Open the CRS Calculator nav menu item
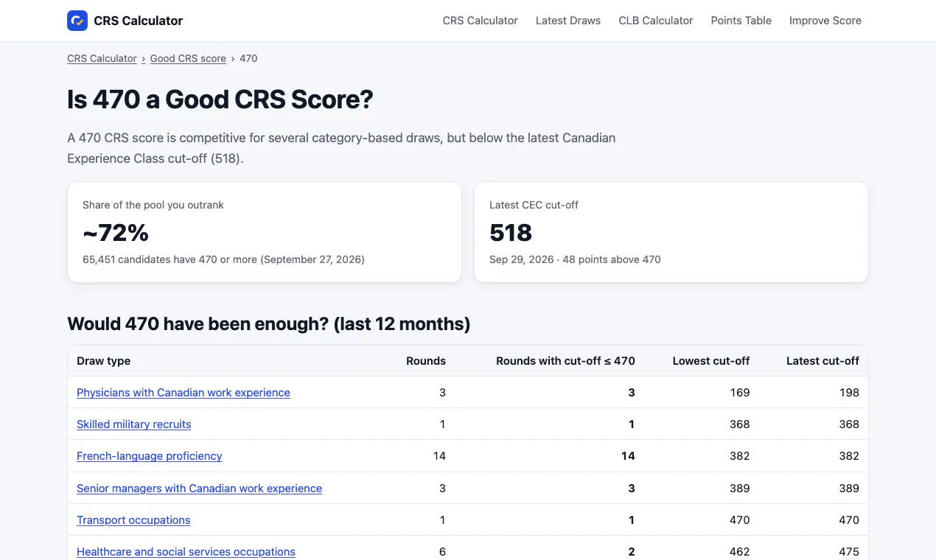936x560 pixels. 481,21
